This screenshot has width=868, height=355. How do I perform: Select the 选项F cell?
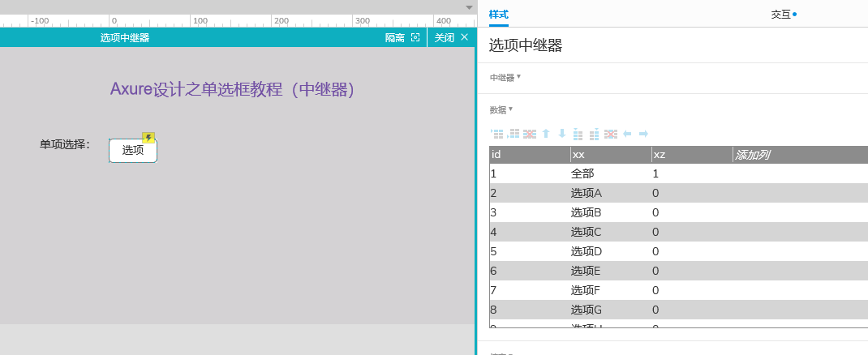(x=611, y=289)
